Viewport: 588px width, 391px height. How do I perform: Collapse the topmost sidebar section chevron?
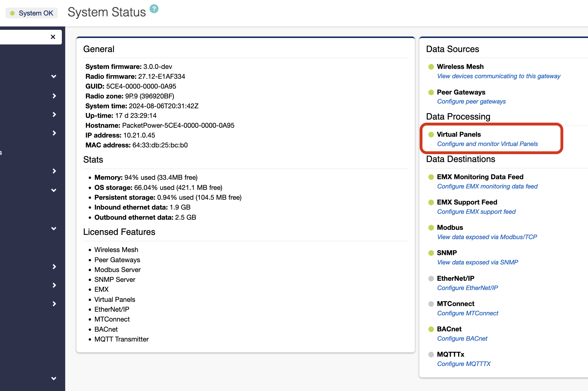(53, 76)
